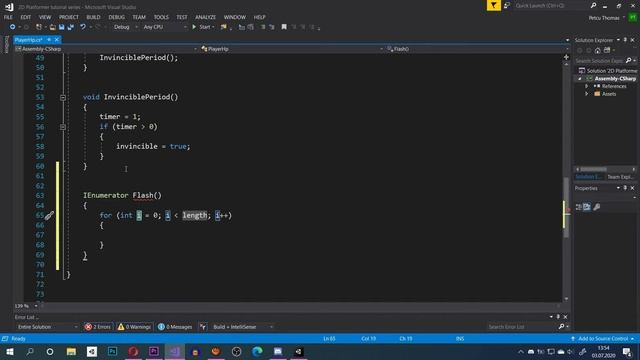Open the FILE menu
Image resolution: width=640 pixels, height=360 pixels.
point(8,17)
